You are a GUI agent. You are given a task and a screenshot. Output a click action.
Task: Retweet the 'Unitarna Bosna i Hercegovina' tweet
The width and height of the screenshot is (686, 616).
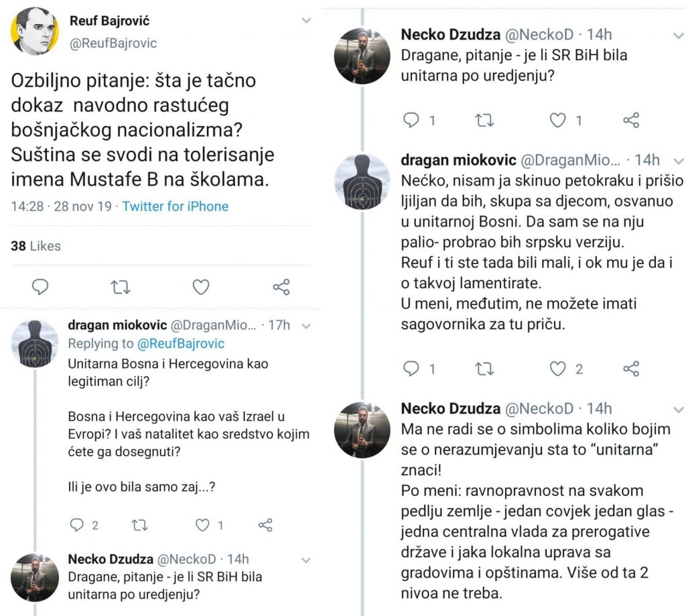pyautogui.click(x=139, y=524)
